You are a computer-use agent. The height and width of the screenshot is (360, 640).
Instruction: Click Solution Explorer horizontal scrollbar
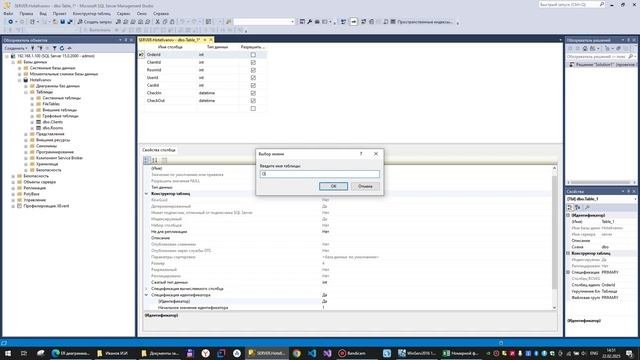tap(601, 182)
